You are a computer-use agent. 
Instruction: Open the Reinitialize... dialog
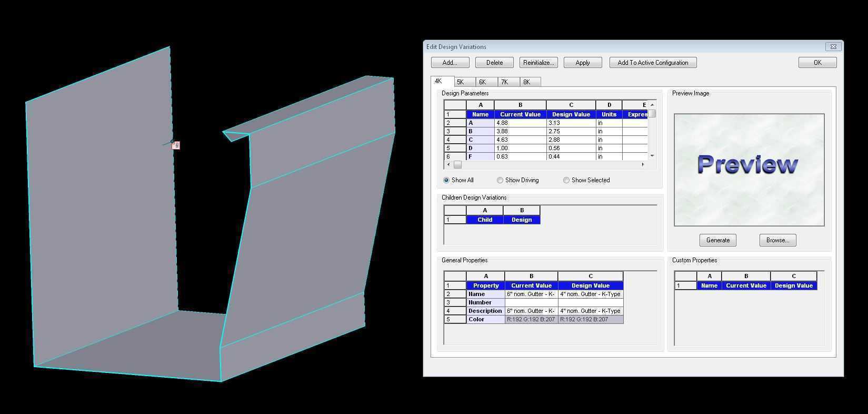(538, 63)
